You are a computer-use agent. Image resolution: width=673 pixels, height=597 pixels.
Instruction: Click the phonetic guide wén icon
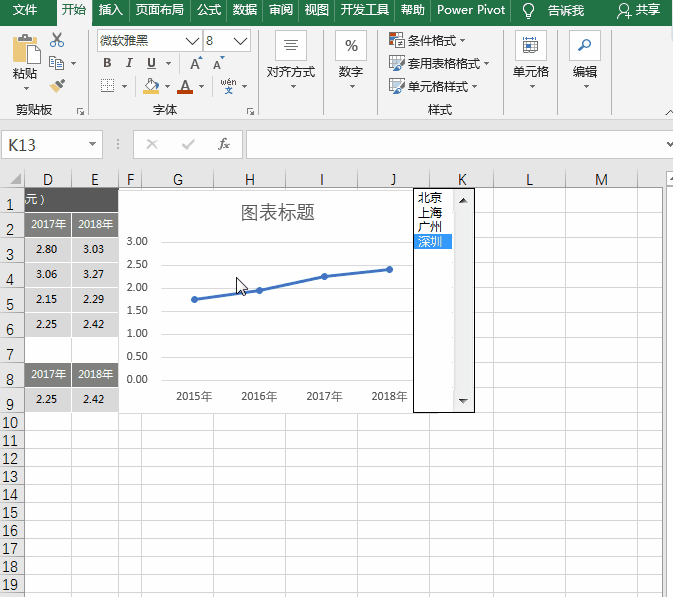228,86
